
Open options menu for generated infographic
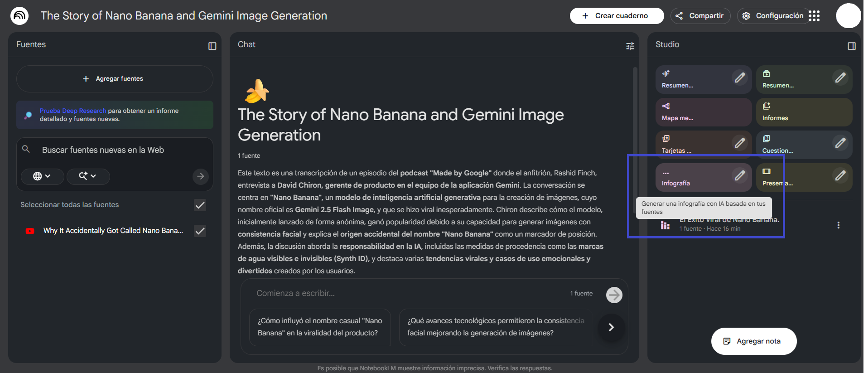click(x=838, y=225)
